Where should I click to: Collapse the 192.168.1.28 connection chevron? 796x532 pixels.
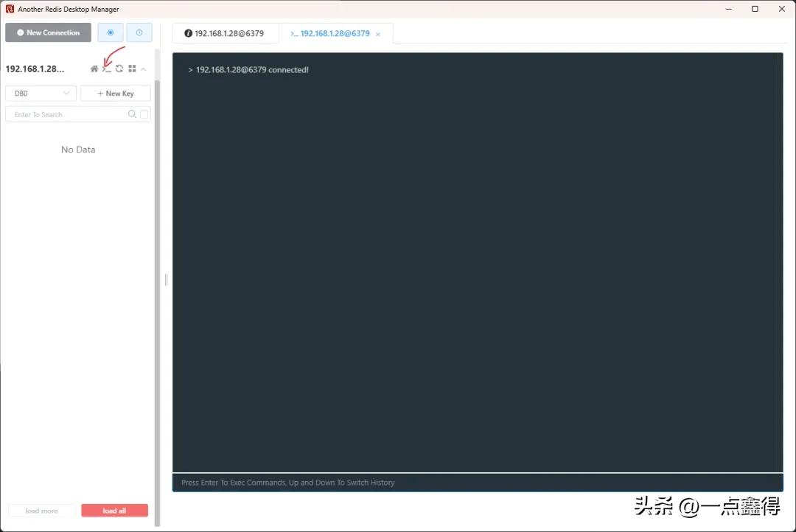pyautogui.click(x=144, y=69)
